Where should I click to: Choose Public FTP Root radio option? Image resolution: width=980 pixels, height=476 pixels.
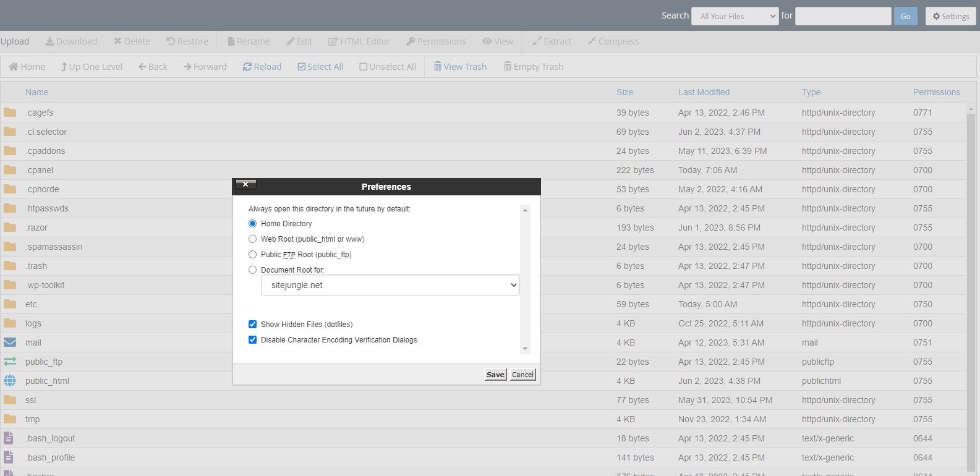coord(252,255)
